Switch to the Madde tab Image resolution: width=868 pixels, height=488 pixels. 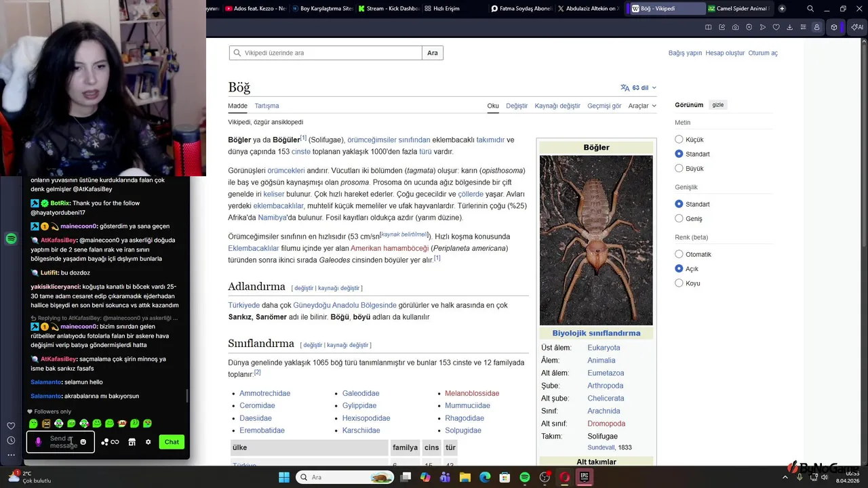tap(237, 106)
